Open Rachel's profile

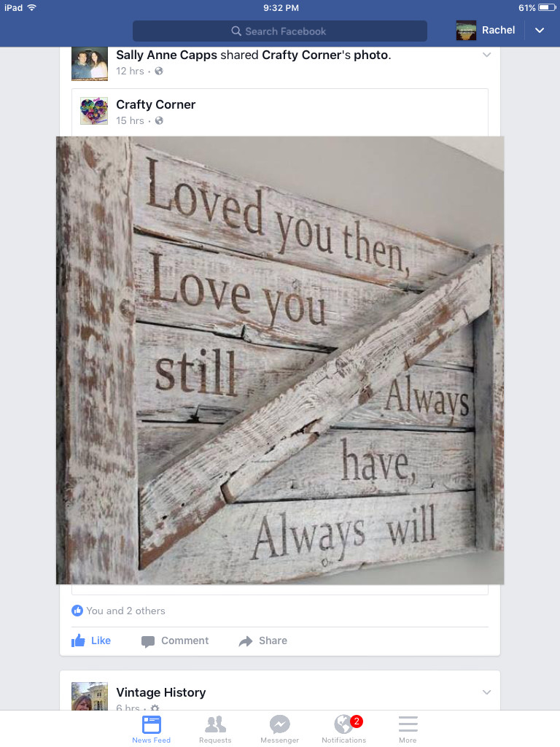pyautogui.click(x=486, y=30)
